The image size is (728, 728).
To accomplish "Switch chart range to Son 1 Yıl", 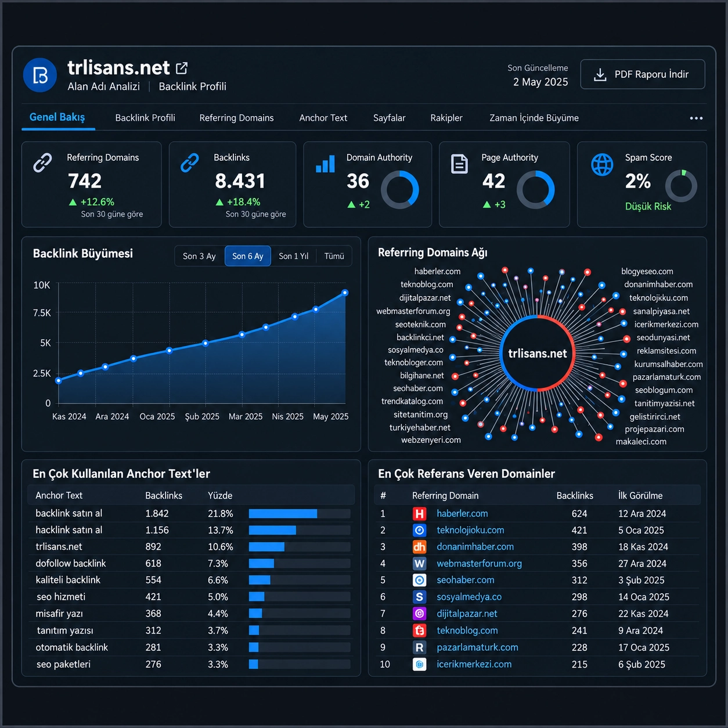I will pyautogui.click(x=294, y=256).
